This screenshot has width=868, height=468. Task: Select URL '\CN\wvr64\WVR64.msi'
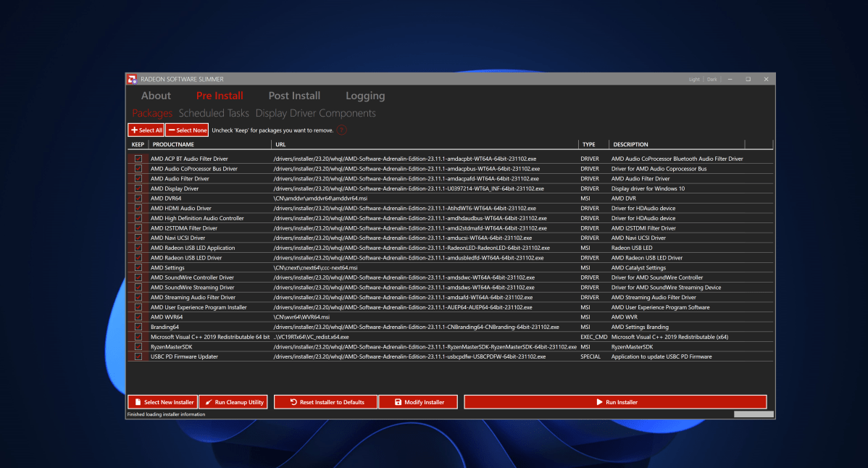tap(301, 317)
